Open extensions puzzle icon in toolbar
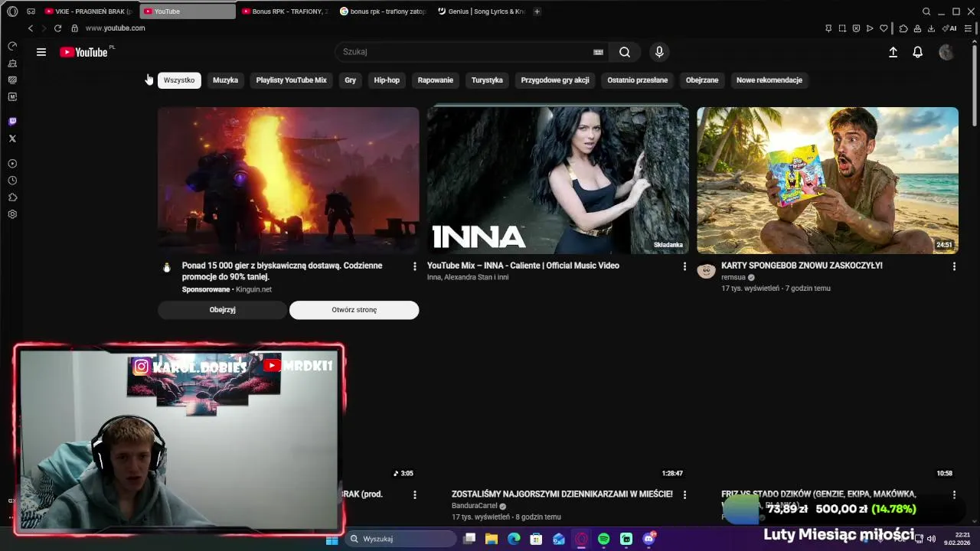This screenshot has height=551, width=980. click(903, 28)
